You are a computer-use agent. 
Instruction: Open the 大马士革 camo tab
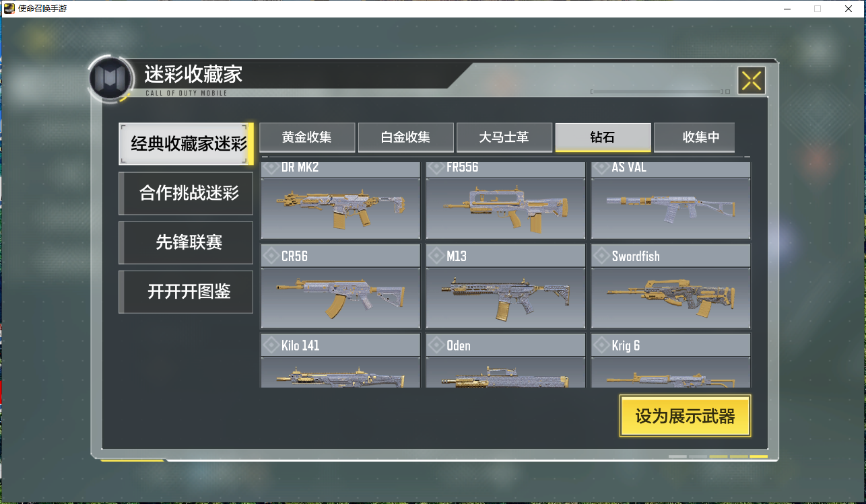(x=504, y=137)
